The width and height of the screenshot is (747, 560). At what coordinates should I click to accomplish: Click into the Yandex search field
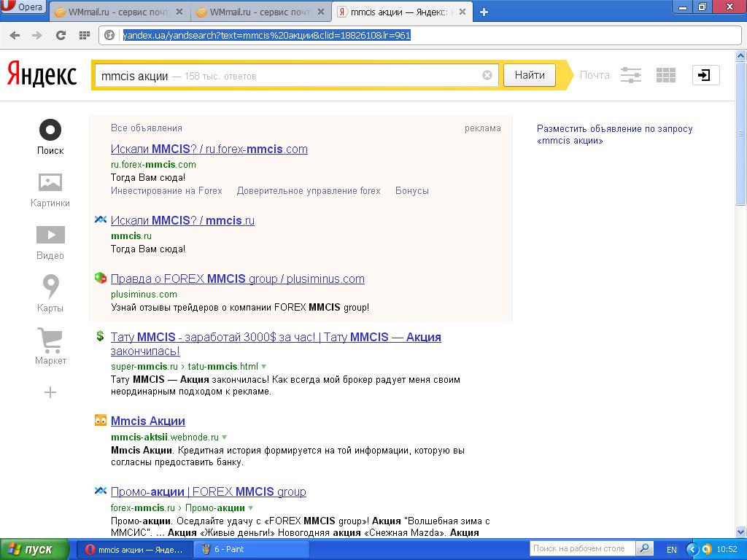(x=295, y=75)
